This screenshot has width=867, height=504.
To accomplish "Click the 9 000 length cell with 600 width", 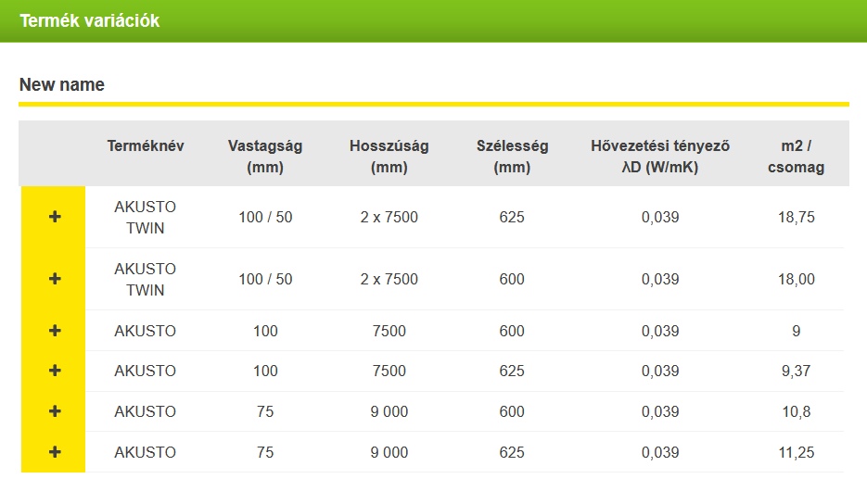I will point(389,411).
